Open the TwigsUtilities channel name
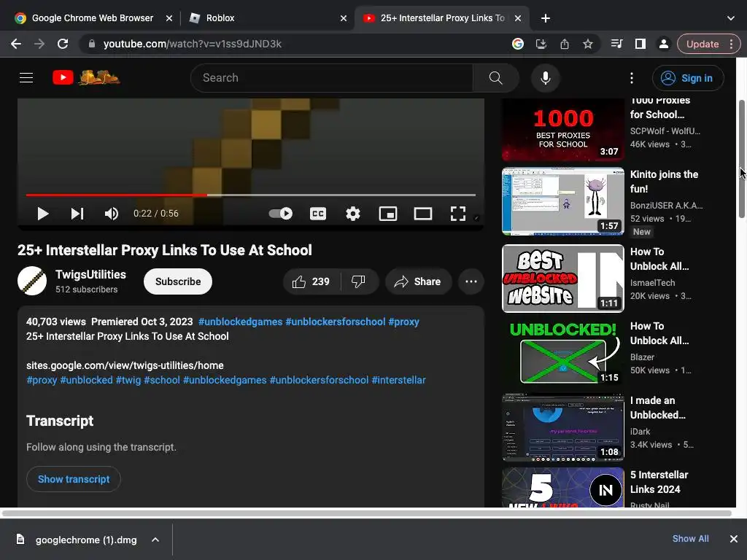 click(90, 274)
